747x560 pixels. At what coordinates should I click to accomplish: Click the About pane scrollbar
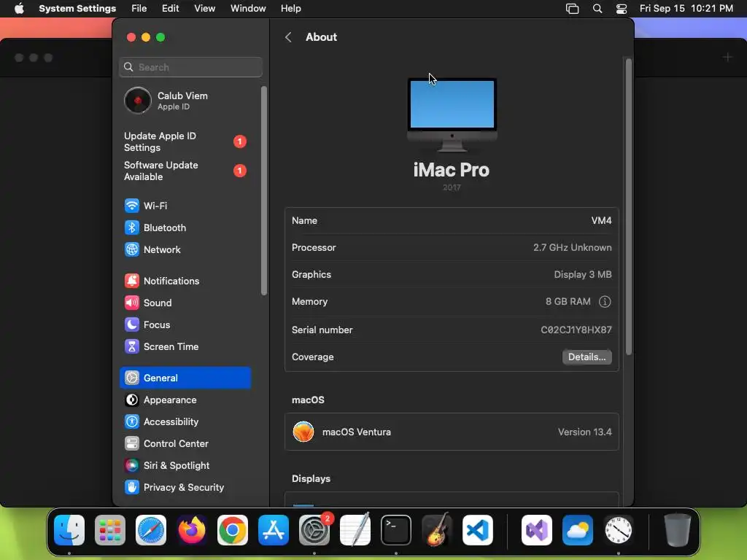[629, 206]
